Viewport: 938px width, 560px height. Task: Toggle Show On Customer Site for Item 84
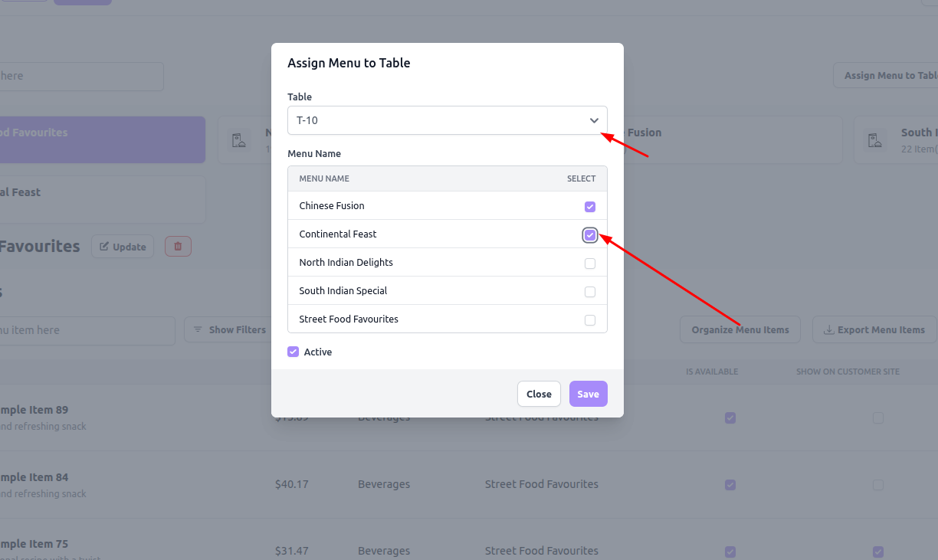pyautogui.click(x=878, y=484)
